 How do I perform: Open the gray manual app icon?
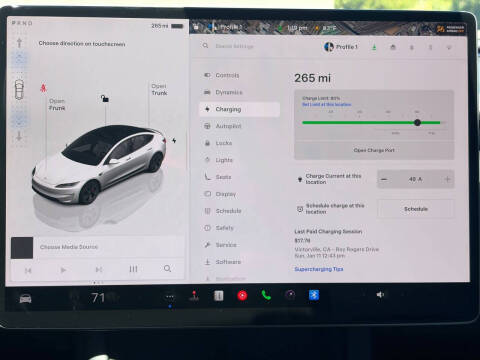pyautogui.click(x=218, y=295)
